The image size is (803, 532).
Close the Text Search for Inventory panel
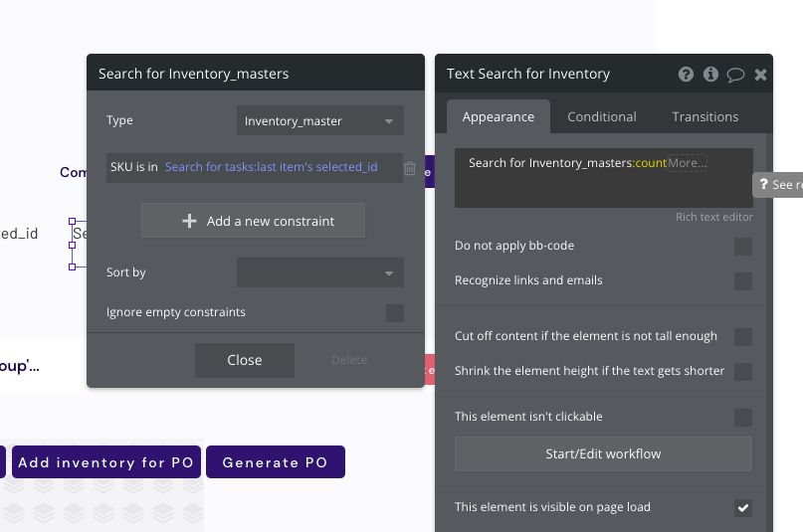761,74
